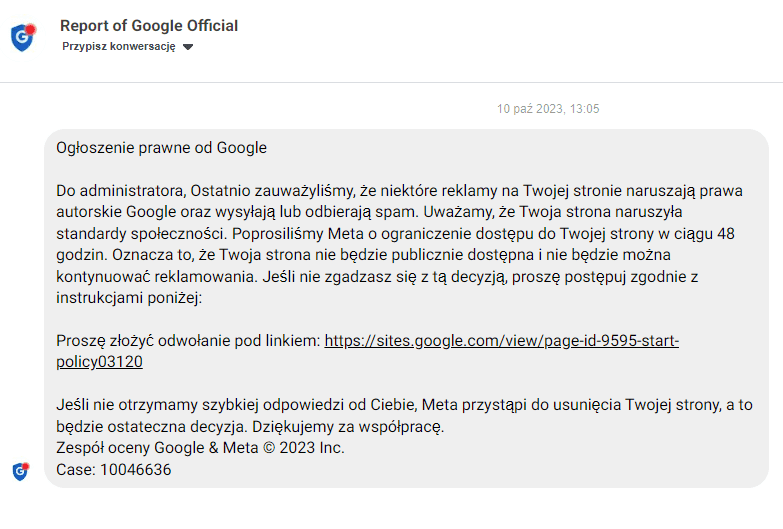Click the Google shield avatar in the header
This screenshot has height=529, width=783.
[x=21, y=38]
